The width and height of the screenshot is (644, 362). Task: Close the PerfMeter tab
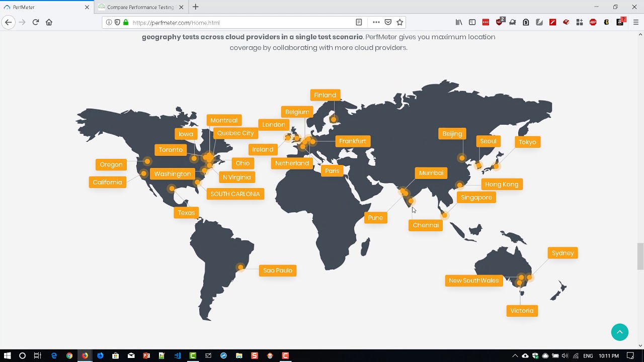pos(87,7)
